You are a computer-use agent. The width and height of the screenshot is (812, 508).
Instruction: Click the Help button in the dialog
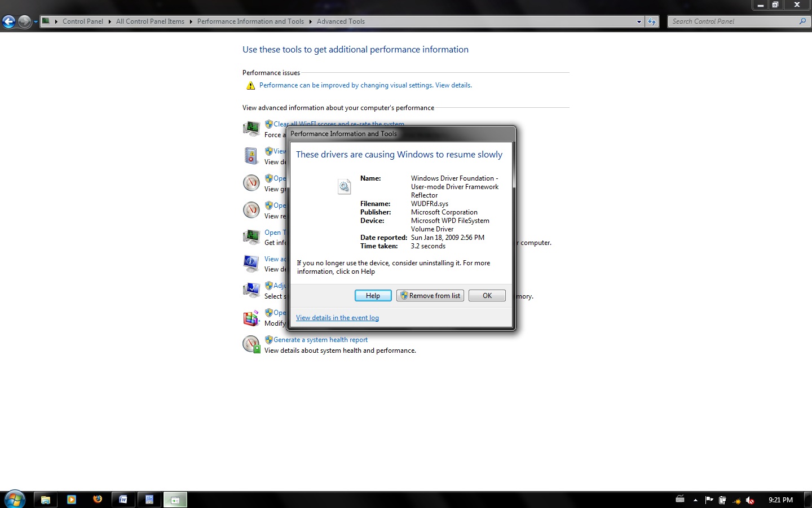[x=373, y=296]
